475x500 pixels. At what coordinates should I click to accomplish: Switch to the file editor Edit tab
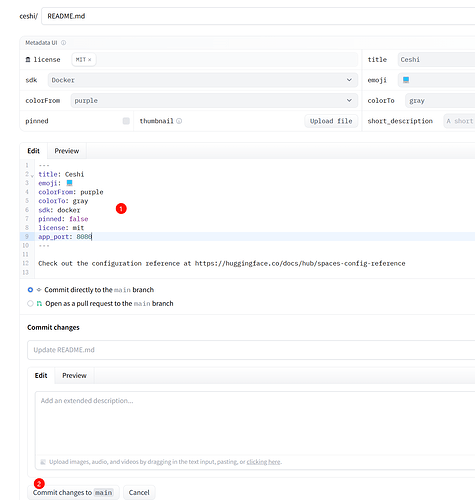(x=33, y=151)
